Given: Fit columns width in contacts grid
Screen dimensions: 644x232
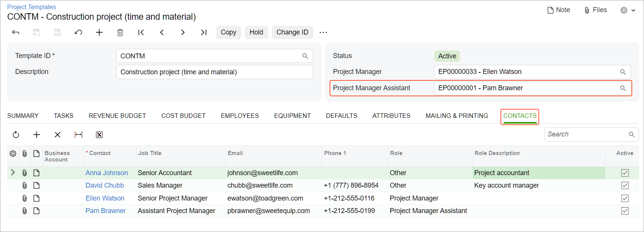Looking at the screenshot, I should (x=79, y=135).
